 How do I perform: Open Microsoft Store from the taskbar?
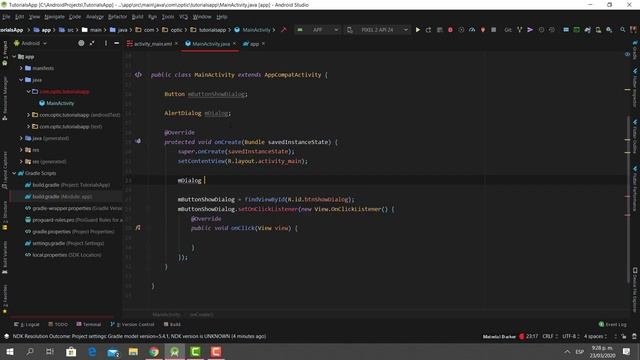(x=71, y=351)
